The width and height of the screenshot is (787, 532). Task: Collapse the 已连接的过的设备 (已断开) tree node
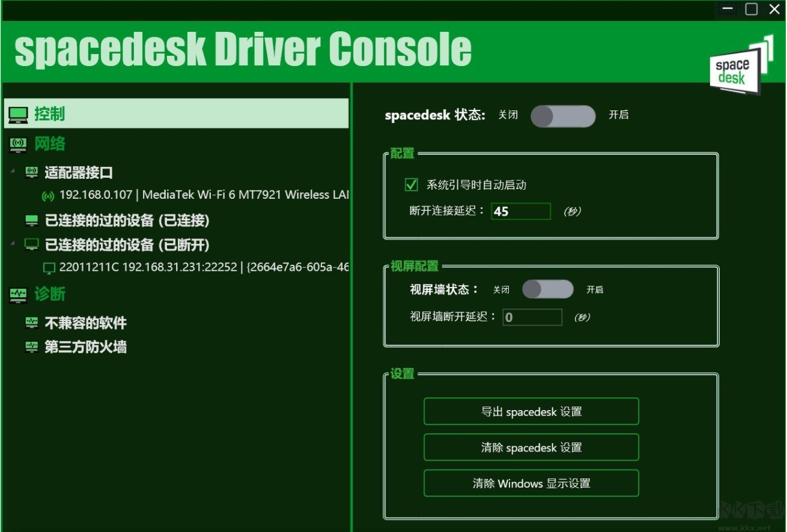click(x=13, y=244)
